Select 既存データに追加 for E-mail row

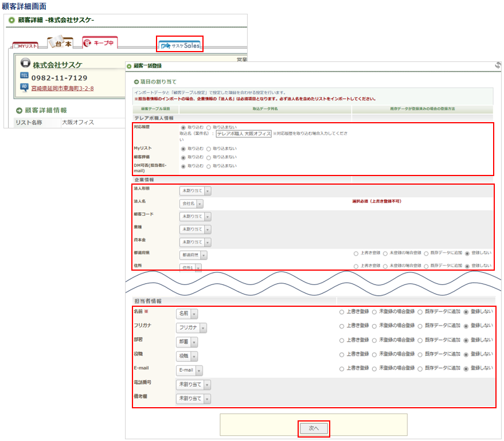[x=420, y=369]
